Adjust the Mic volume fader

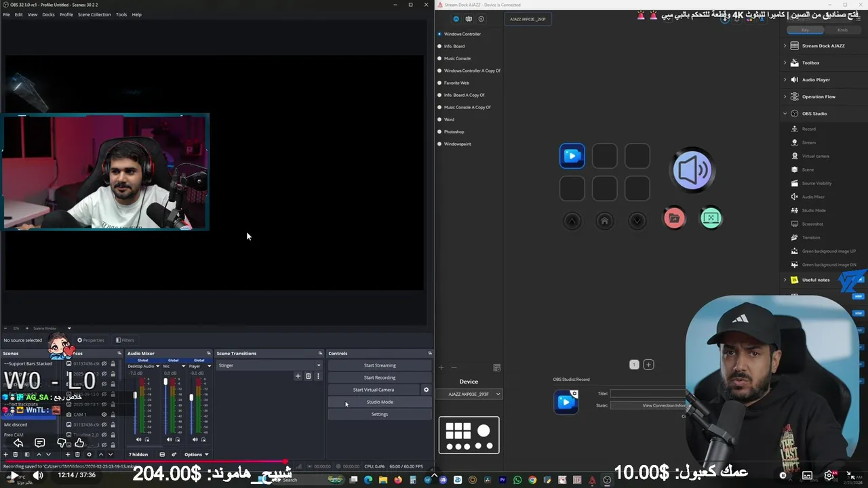[165, 382]
